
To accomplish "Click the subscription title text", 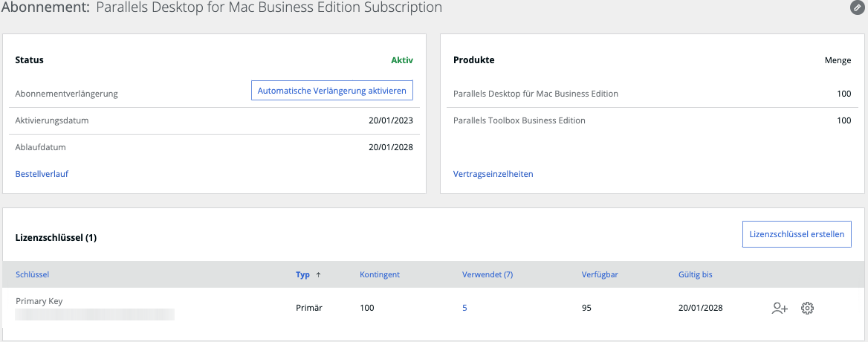I will 269,7.
